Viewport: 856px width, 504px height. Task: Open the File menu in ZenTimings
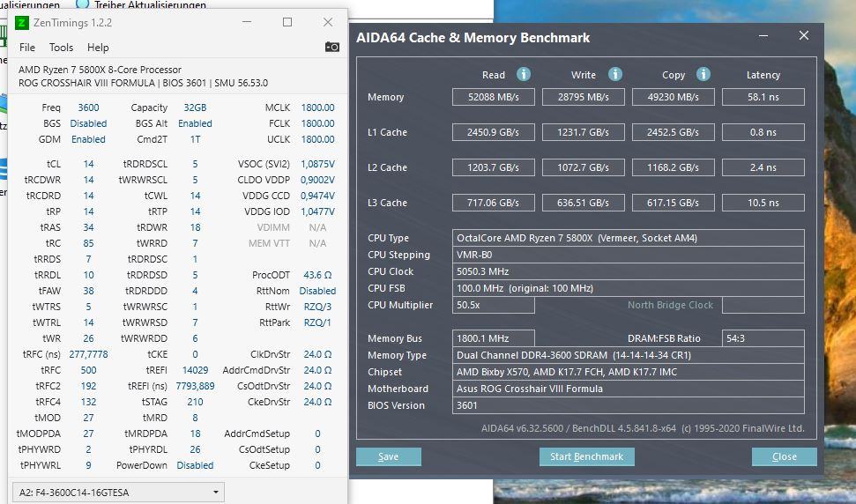(27, 48)
